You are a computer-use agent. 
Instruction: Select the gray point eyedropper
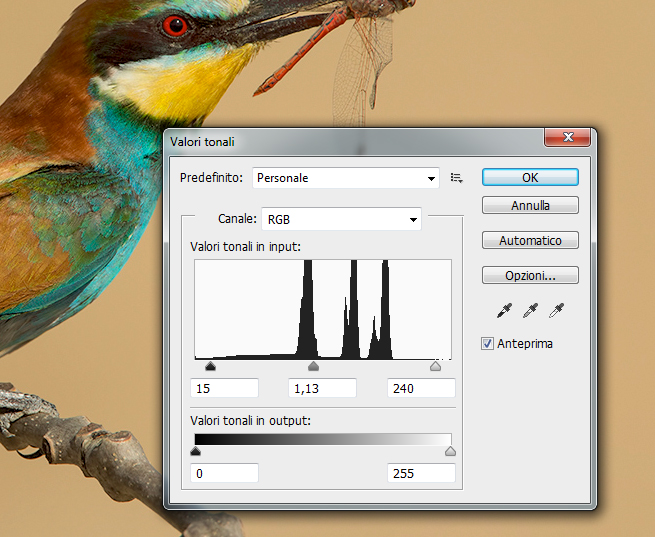pyautogui.click(x=530, y=311)
